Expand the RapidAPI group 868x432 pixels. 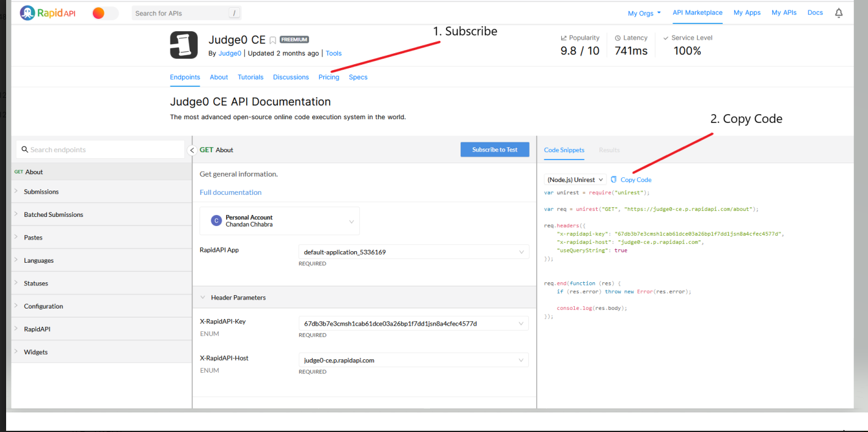tap(101, 329)
